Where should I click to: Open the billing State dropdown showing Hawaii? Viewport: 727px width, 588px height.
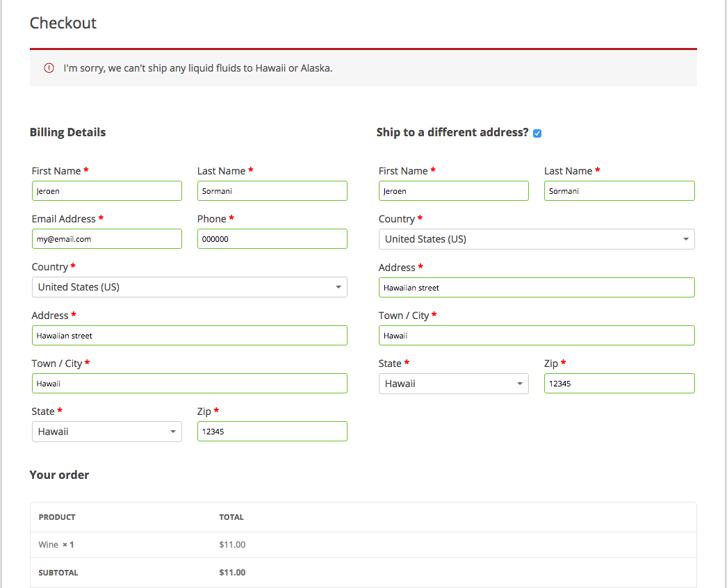(x=106, y=431)
